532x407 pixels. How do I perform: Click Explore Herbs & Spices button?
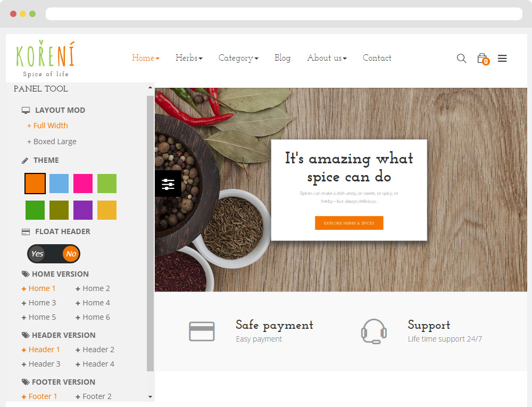pos(349,223)
